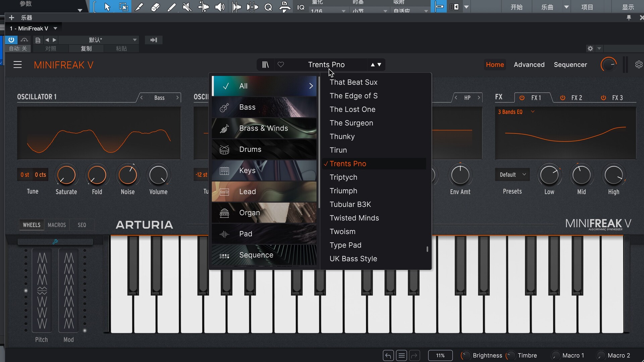Open the MiniFreak hamburger menu

click(x=17, y=65)
